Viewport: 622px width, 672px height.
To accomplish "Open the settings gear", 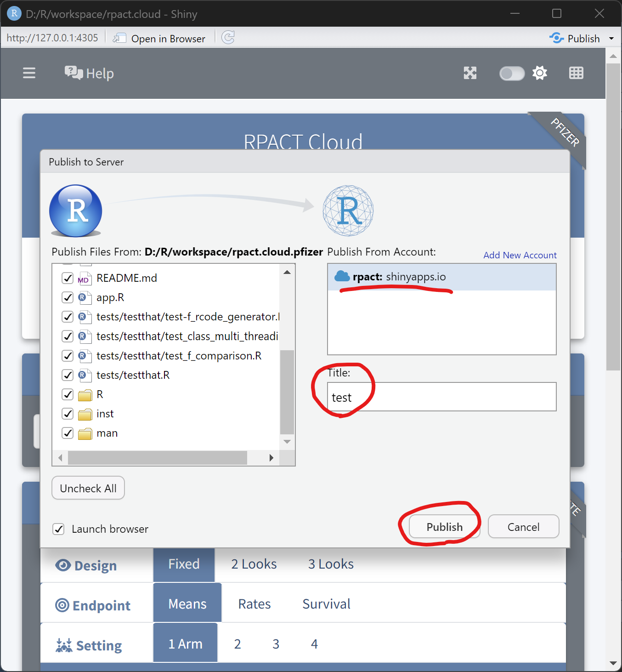I will [x=540, y=73].
